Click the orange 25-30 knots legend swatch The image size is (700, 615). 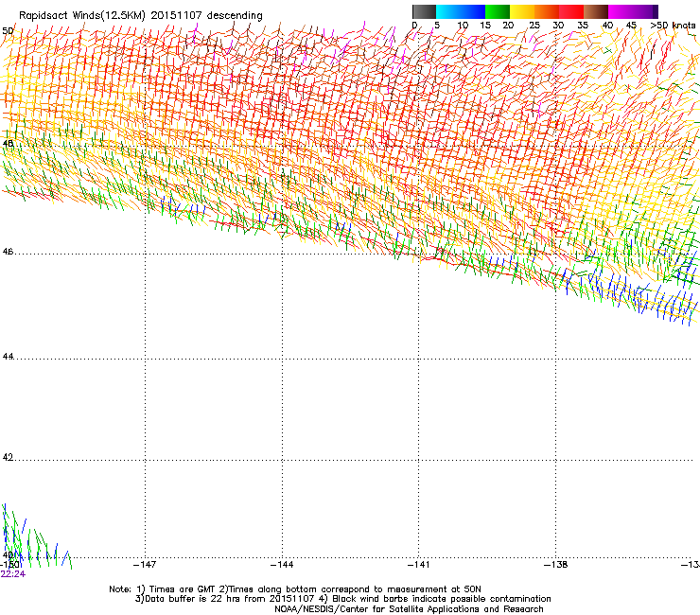547,11
